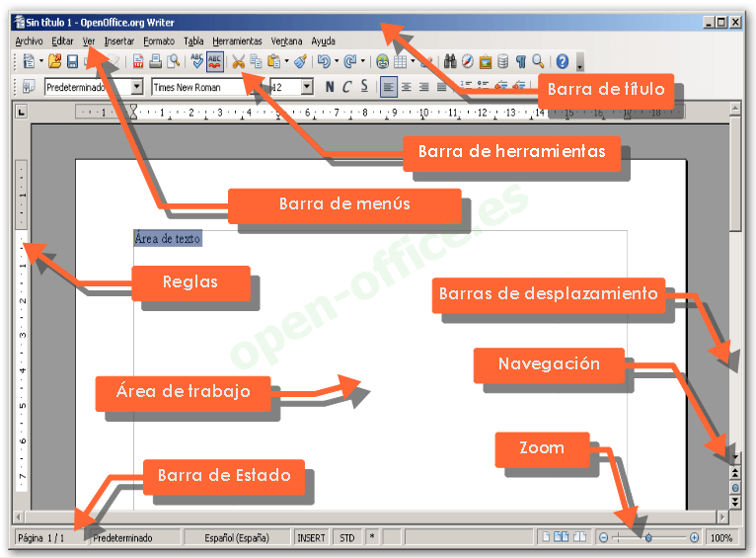756x558 pixels.
Task: Toggle Bold (N) formatting
Action: [x=330, y=87]
